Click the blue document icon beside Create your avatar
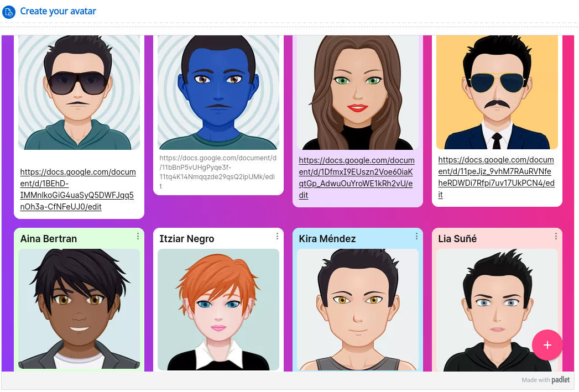The image size is (579, 392). (x=9, y=12)
